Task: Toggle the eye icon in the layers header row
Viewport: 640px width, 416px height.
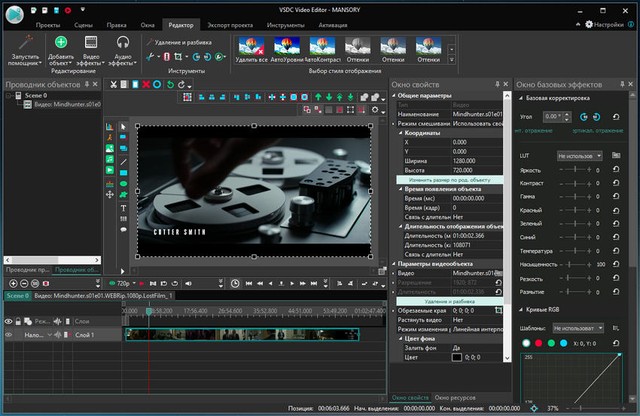Action: tap(9, 321)
